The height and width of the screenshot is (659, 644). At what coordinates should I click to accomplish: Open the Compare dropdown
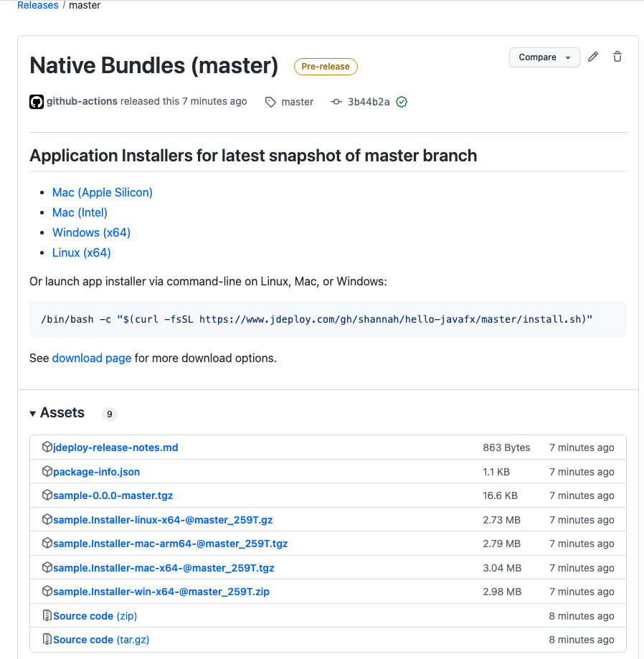click(544, 57)
